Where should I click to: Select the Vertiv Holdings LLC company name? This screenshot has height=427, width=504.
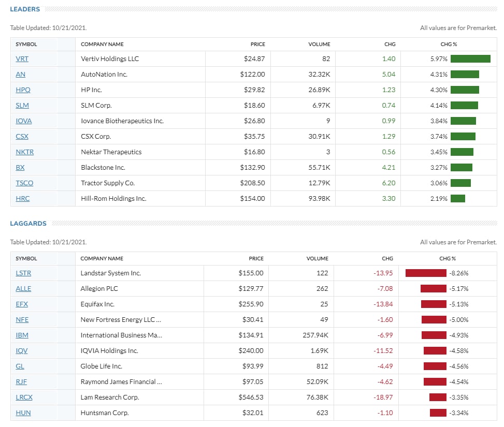point(110,59)
